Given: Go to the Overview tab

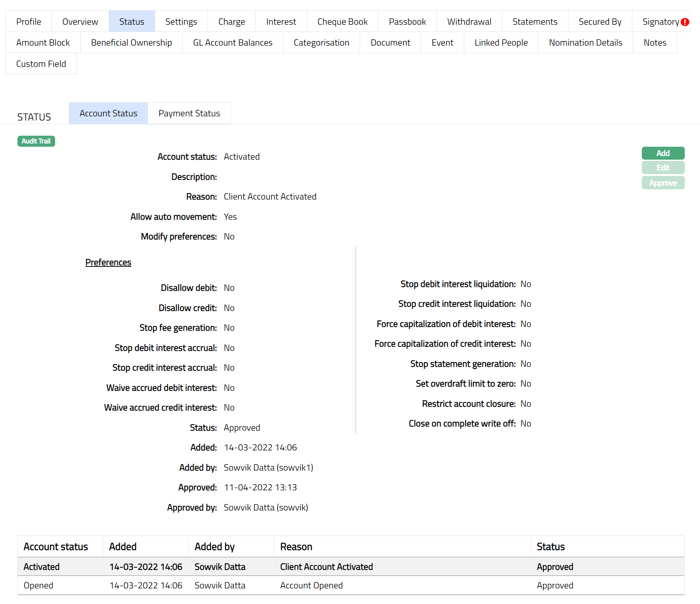Looking at the screenshot, I should point(80,22).
